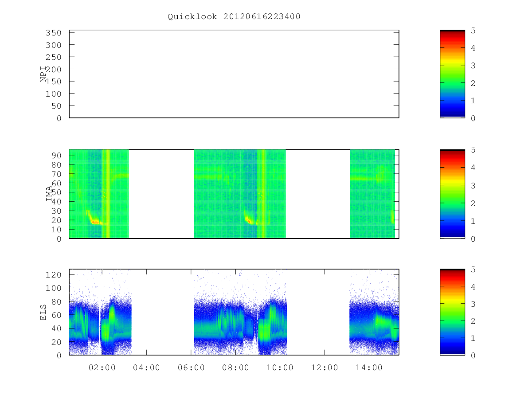Select the NPI axis label
The image size is (532, 399).
pos(43,74)
